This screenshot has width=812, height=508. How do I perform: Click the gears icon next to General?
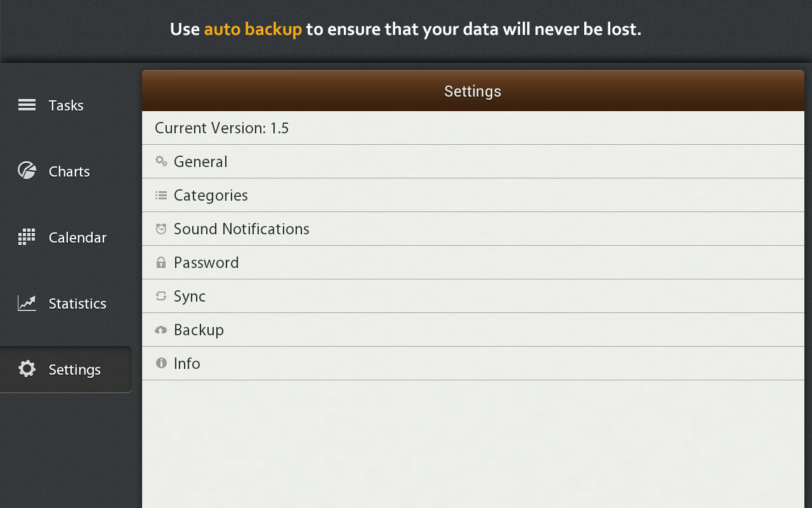tap(161, 161)
